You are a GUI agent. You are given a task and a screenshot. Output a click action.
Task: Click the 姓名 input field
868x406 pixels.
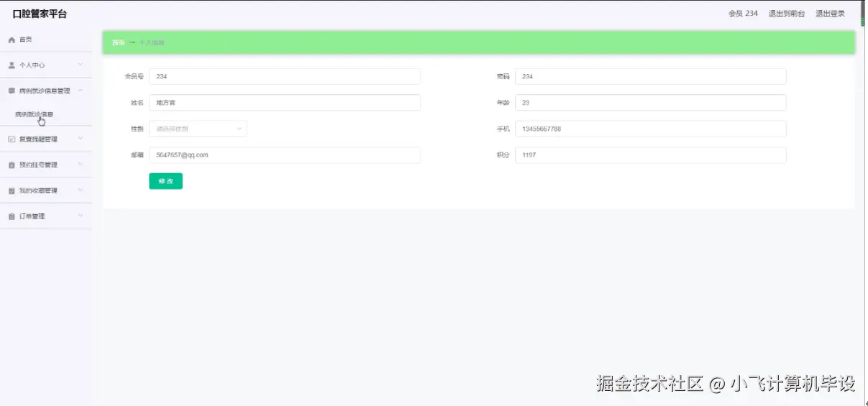coord(285,103)
